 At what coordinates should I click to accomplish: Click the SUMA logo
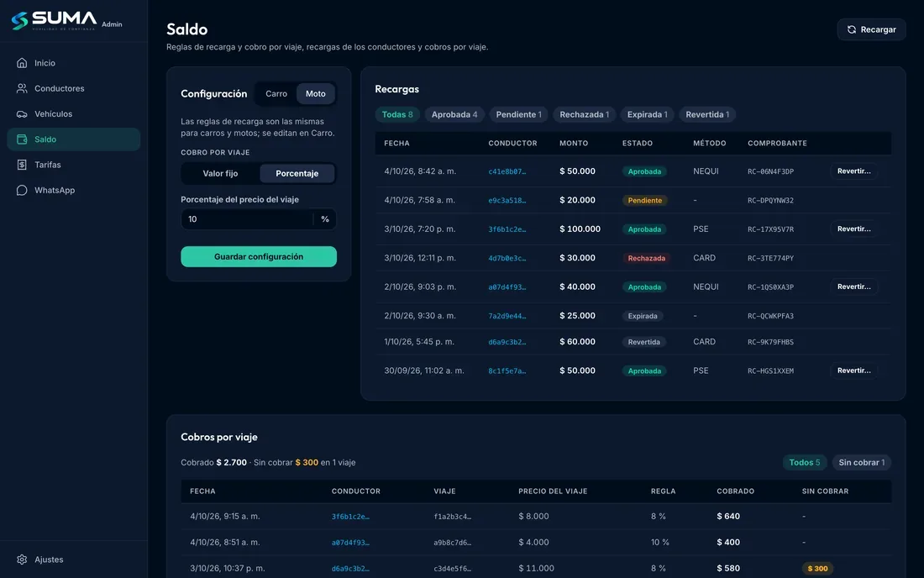pyautogui.click(x=54, y=21)
